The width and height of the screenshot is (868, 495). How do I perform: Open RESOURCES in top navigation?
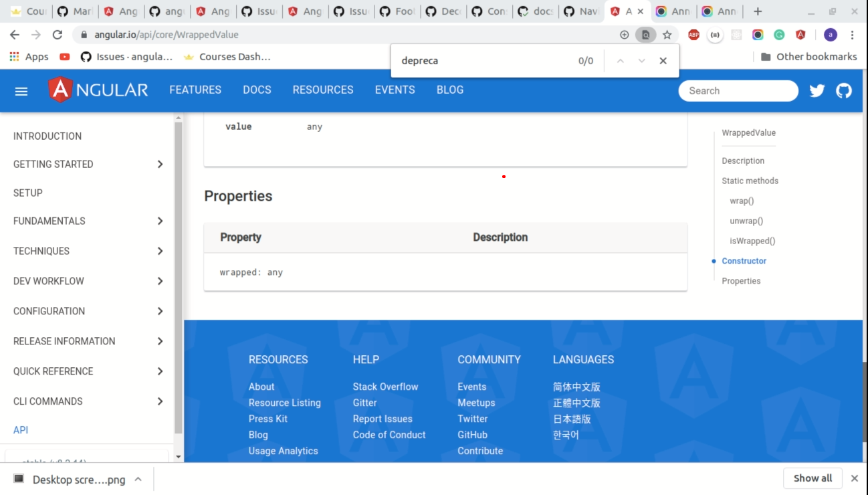click(323, 90)
